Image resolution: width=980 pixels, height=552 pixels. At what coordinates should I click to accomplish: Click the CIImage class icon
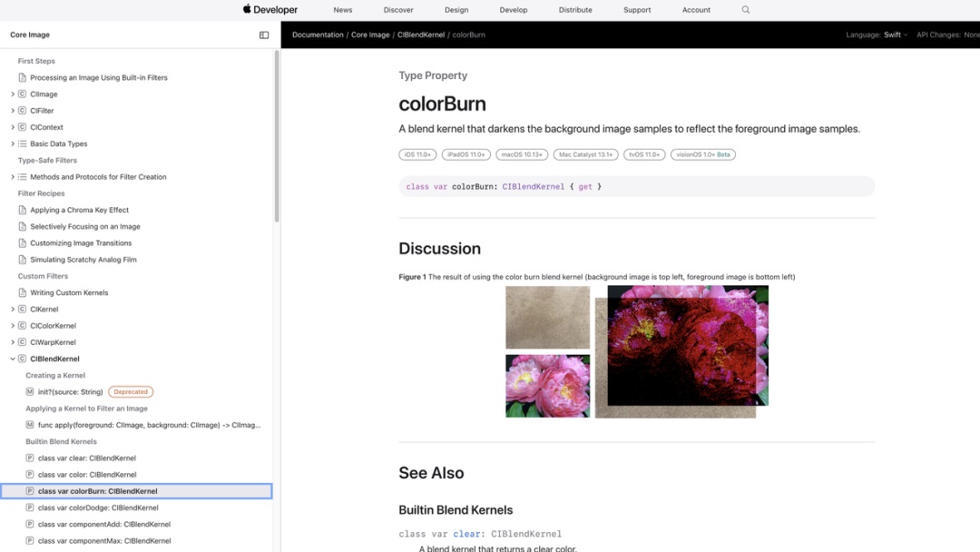click(23, 94)
